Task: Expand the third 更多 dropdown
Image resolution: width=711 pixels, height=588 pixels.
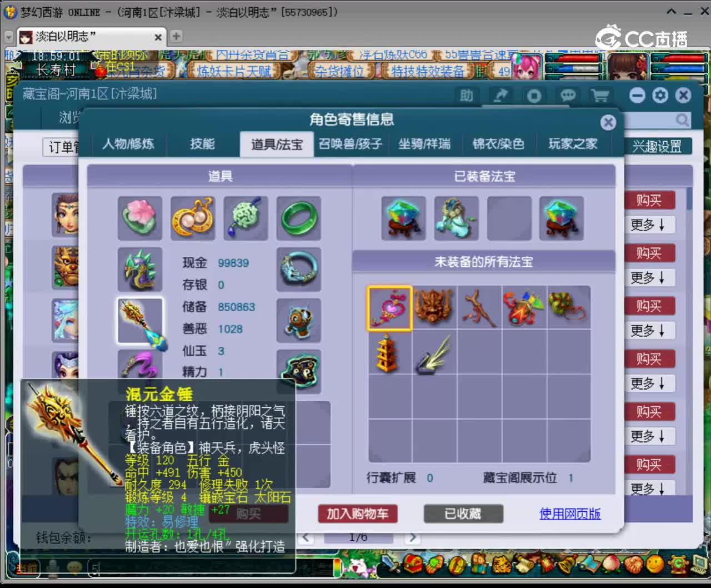Action: 649,330
